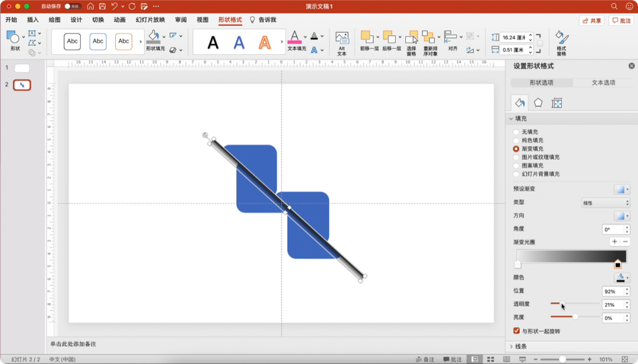The image size is (638, 364).
Task: Expand the WordArt styles gallery arrow
Action: 282,41
